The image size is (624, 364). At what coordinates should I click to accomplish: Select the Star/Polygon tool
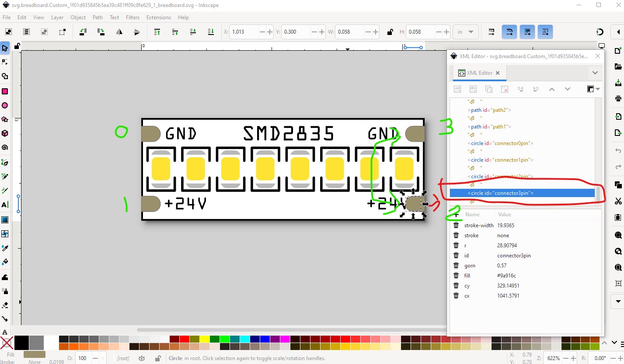pos(5,119)
